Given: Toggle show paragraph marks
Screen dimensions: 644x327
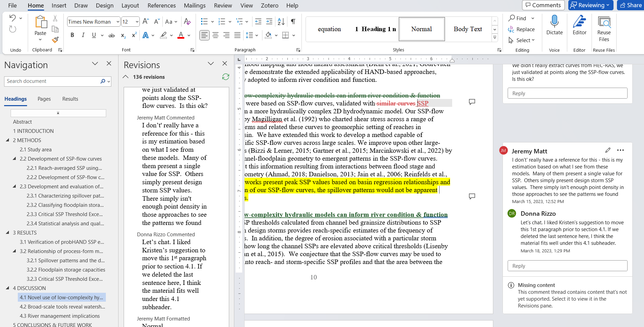Looking at the screenshot, I should tap(293, 22).
